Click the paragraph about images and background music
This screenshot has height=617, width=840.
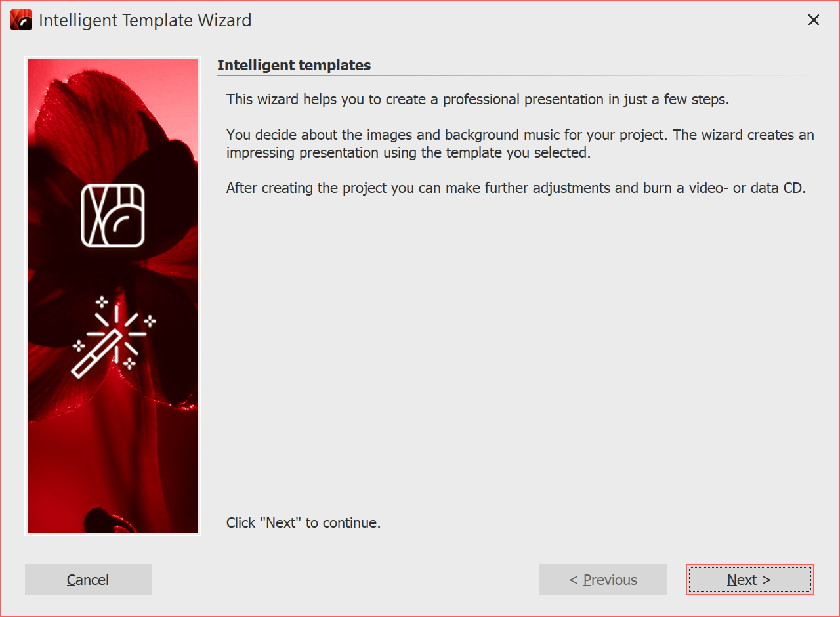tap(520, 143)
